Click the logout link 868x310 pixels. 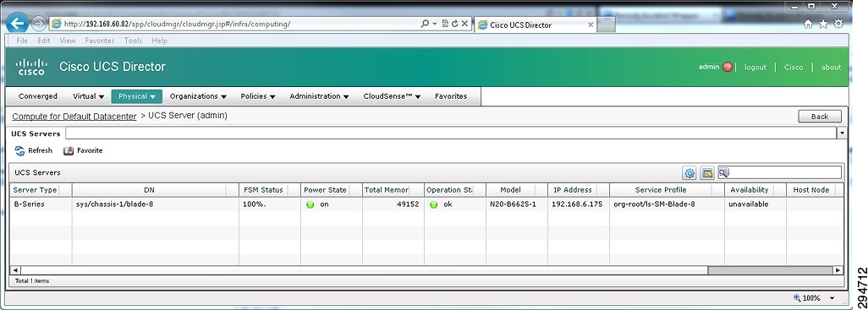click(755, 68)
